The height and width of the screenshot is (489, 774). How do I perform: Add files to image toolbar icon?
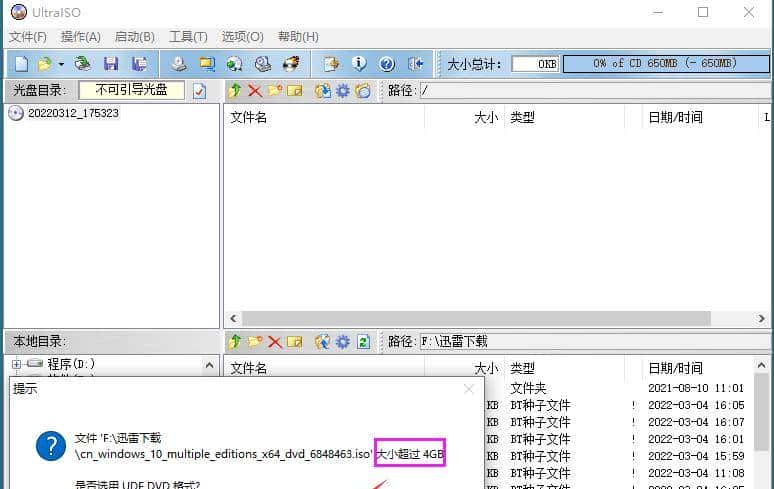coord(331,64)
